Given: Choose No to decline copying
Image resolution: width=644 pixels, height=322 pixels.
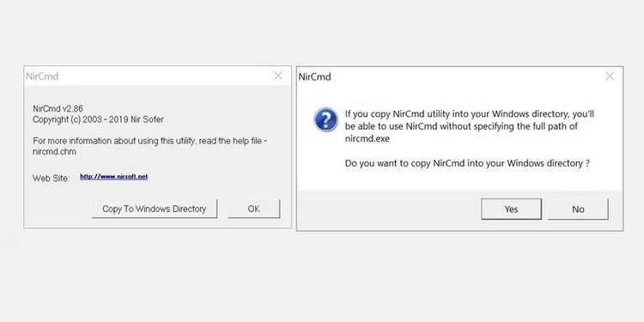Looking at the screenshot, I should [x=578, y=209].
